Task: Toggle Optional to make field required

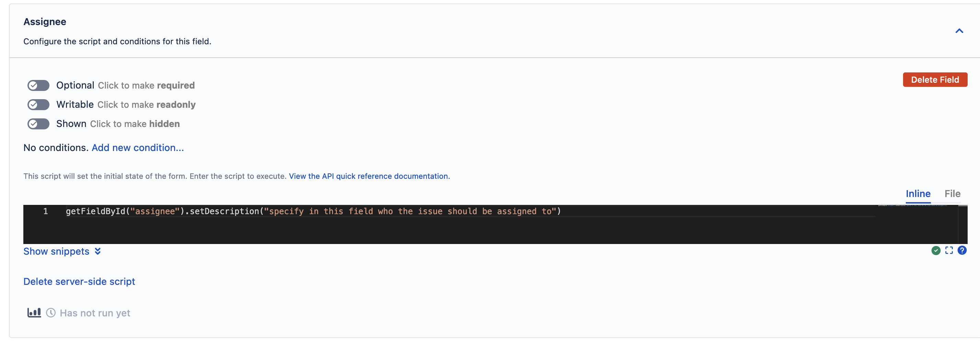Action: [x=38, y=85]
